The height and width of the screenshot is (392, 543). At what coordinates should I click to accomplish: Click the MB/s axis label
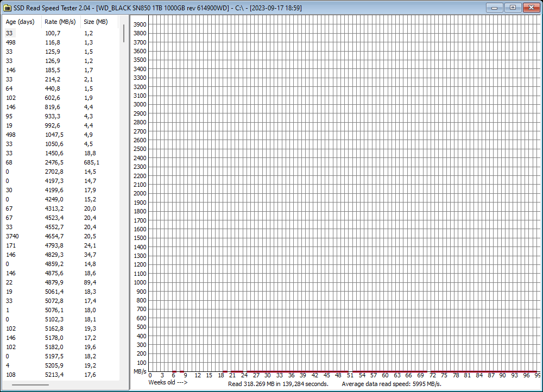(140, 372)
